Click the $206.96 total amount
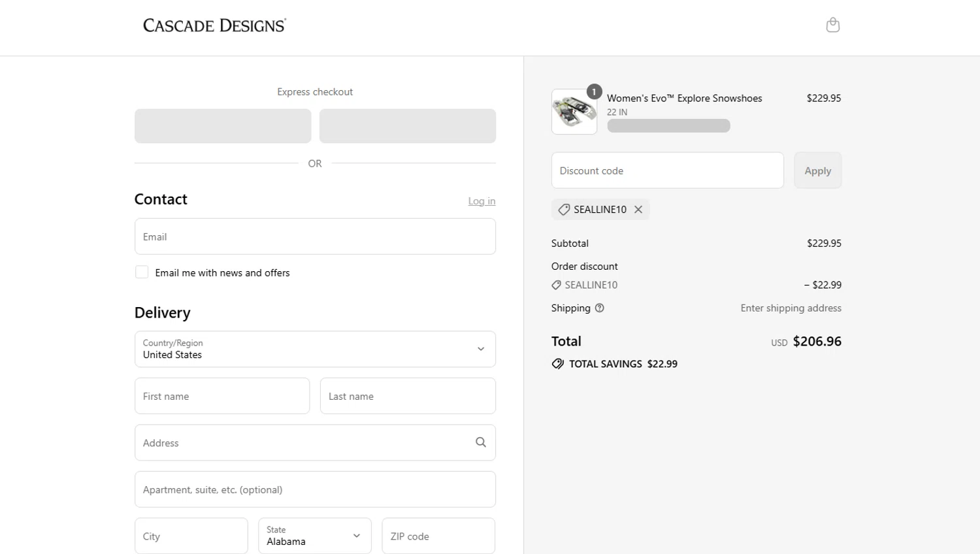 [817, 341]
